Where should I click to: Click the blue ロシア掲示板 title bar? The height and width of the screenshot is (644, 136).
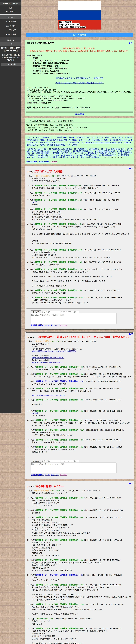tap(79, 35)
